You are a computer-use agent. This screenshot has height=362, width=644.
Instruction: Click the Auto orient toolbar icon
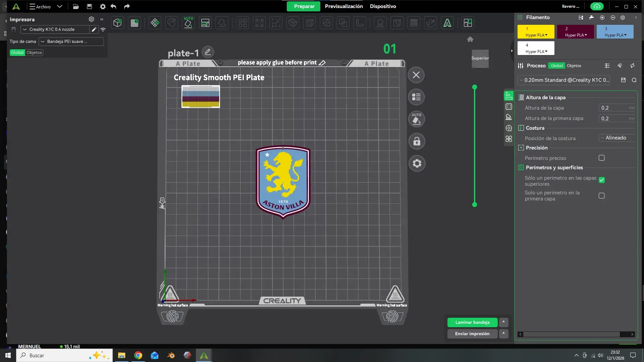coord(188,23)
